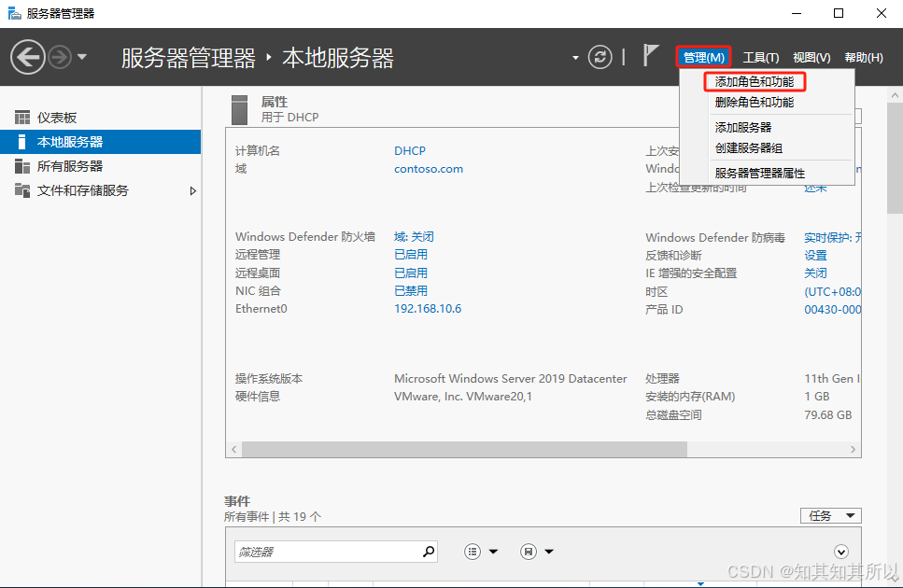Screen dimensions: 903x588
Task: Open the 帮助(H) menu
Action: (863, 58)
